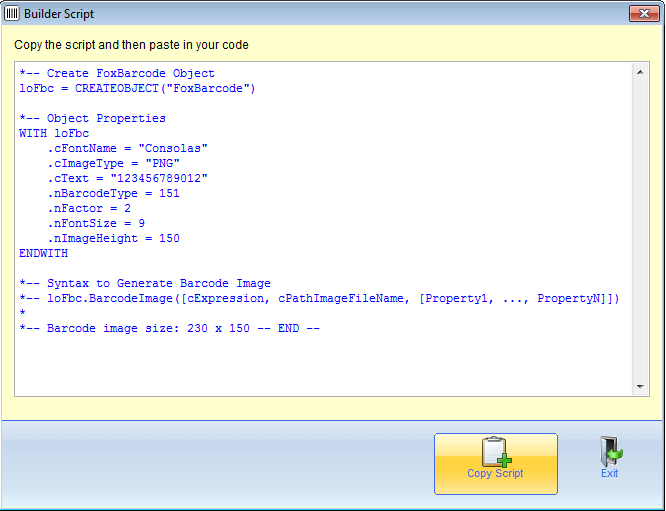Click the 'loFbc.BarcodeImage(' syntax line

[319, 298]
